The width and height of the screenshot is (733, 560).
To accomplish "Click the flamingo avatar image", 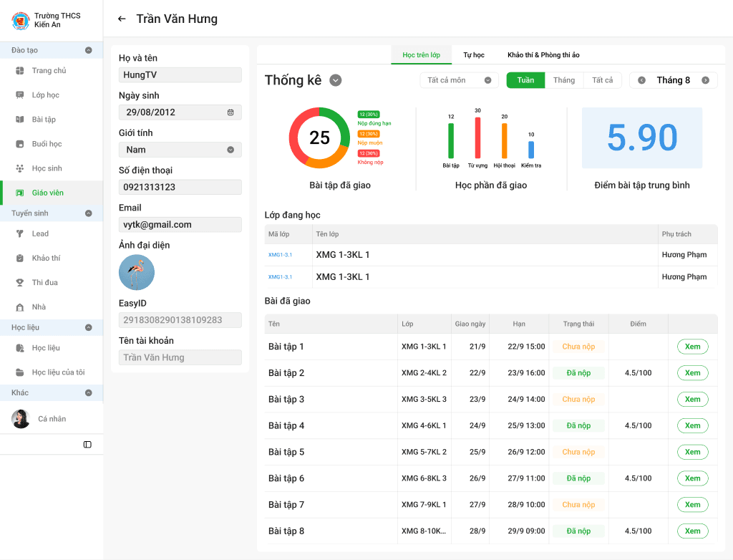I will (137, 272).
